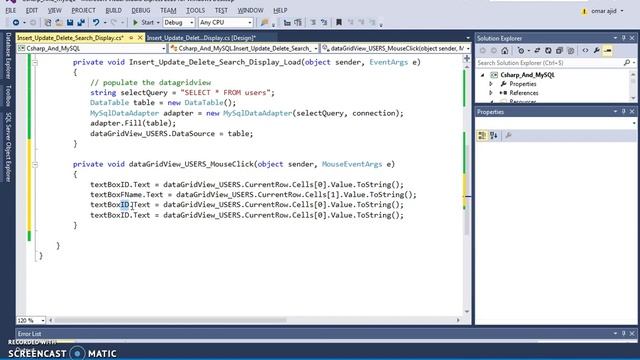This screenshot has width=640, height=360.
Task: Open the TOOLS menu
Action: tap(196, 10)
